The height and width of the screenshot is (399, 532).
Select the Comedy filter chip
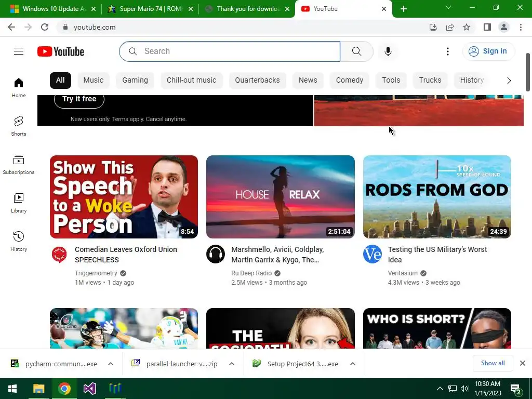click(350, 81)
